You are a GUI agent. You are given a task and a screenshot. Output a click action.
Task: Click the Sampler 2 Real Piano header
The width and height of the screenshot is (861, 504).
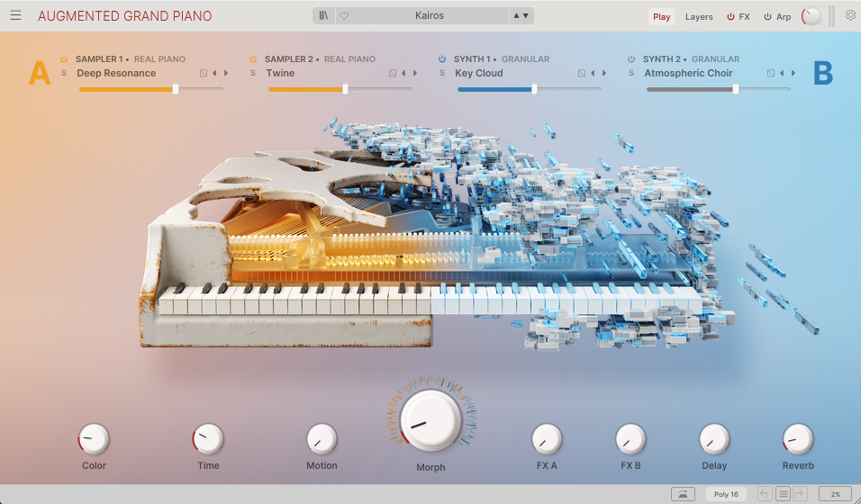click(x=320, y=58)
